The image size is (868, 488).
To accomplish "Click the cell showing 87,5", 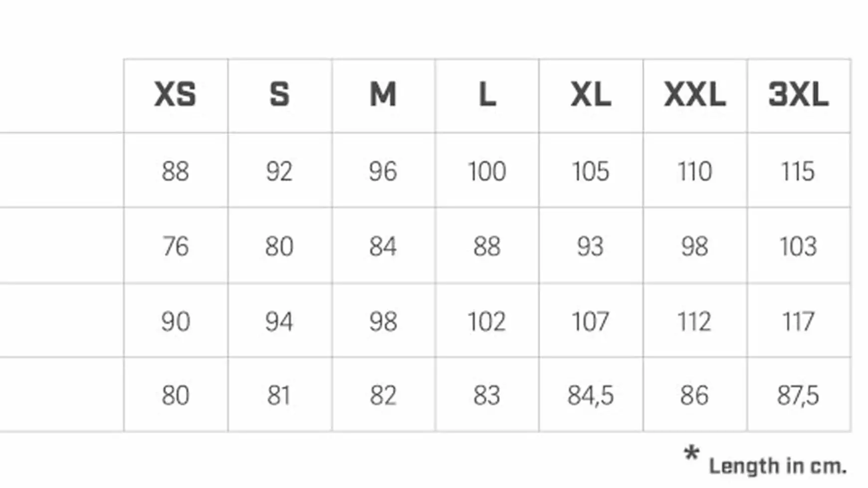I will point(798,396).
